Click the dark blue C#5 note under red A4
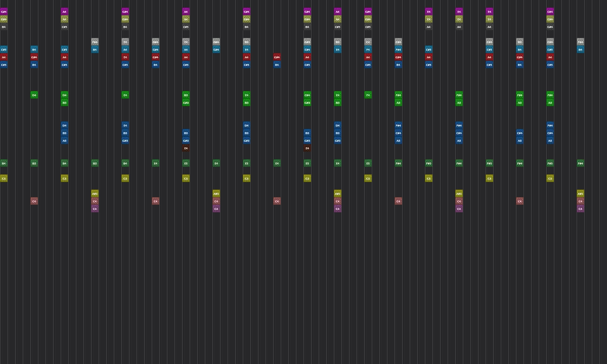The width and height of the screenshot is (607, 364). tap(4, 64)
